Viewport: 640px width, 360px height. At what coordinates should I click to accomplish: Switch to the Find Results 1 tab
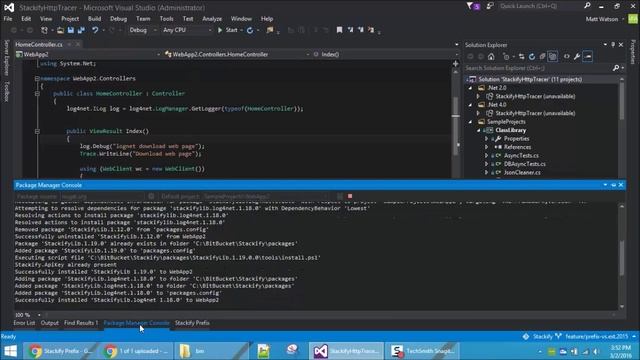coord(81,323)
